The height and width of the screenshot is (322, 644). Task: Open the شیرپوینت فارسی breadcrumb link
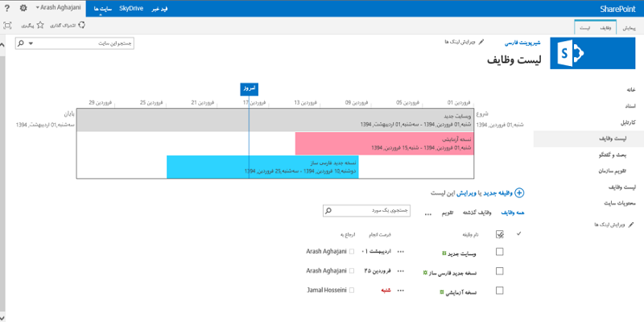522,43
